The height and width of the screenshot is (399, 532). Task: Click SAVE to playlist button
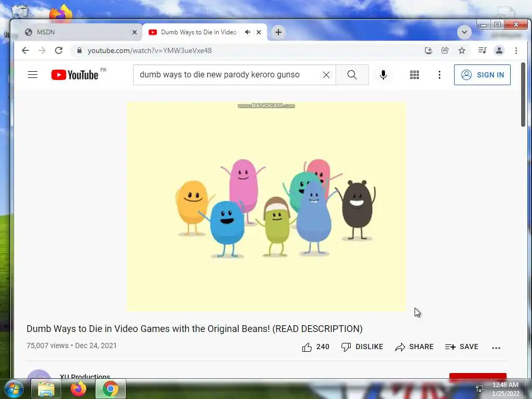(462, 347)
